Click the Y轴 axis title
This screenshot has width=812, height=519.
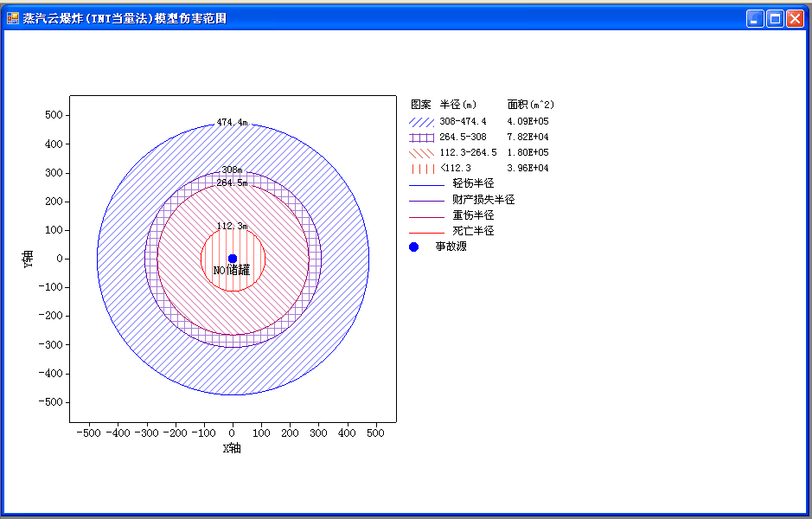(28, 259)
